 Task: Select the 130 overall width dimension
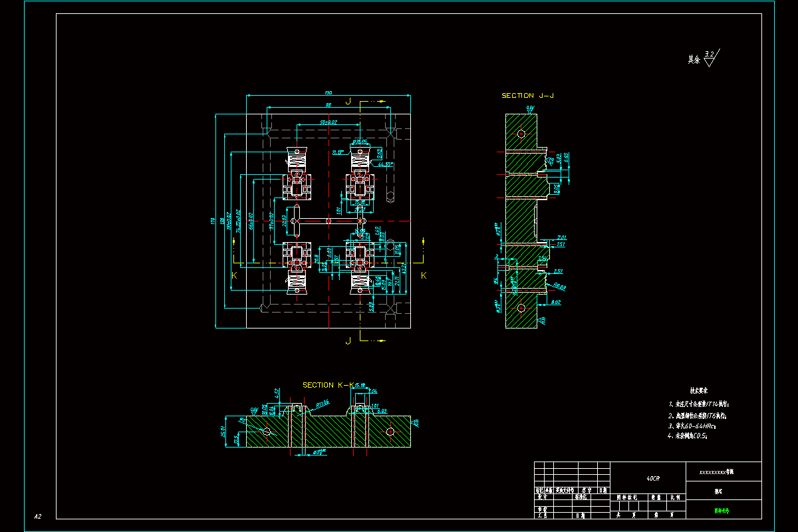[x=329, y=92]
